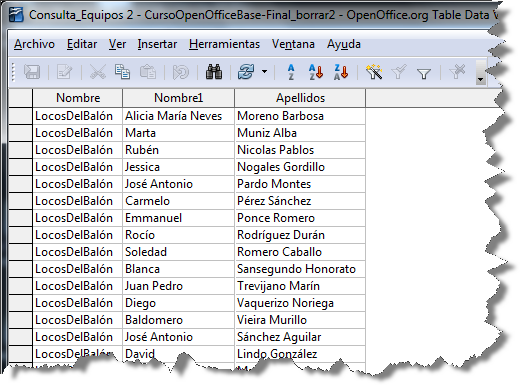Viewport: 520px width, 385px height.
Task: Sort ascending with the AZ arrow icon
Action: tap(316, 72)
